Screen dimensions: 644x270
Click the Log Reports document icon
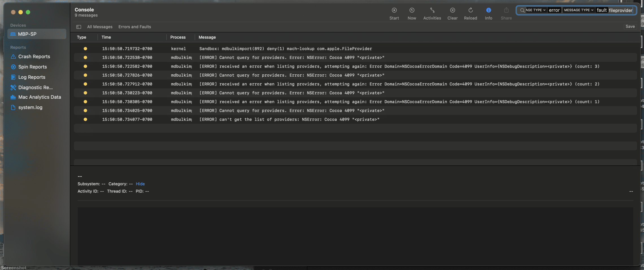[13, 77]
